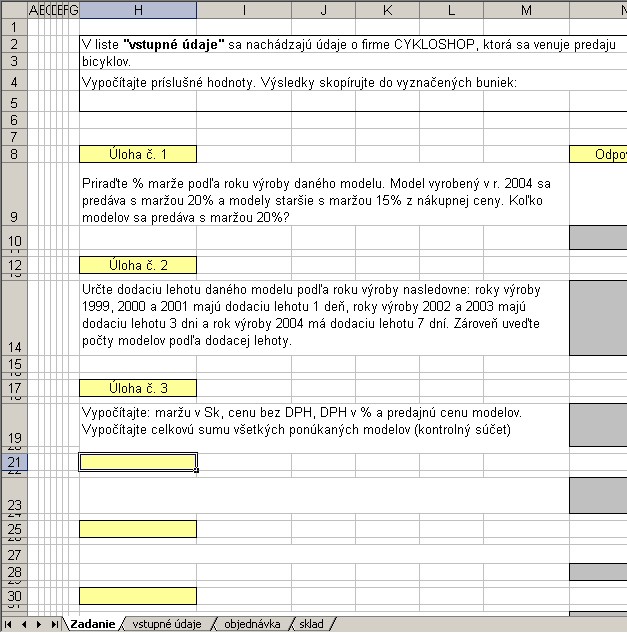Jump to the first sheet using tab arrow
This screenshot has width=627, height=633.
tap(10, 624)
